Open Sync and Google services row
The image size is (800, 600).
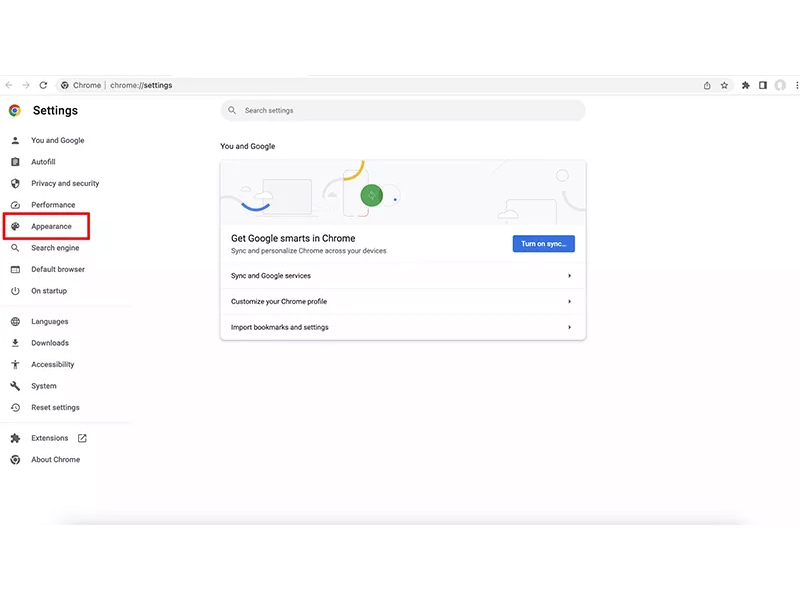pos(403,276)
